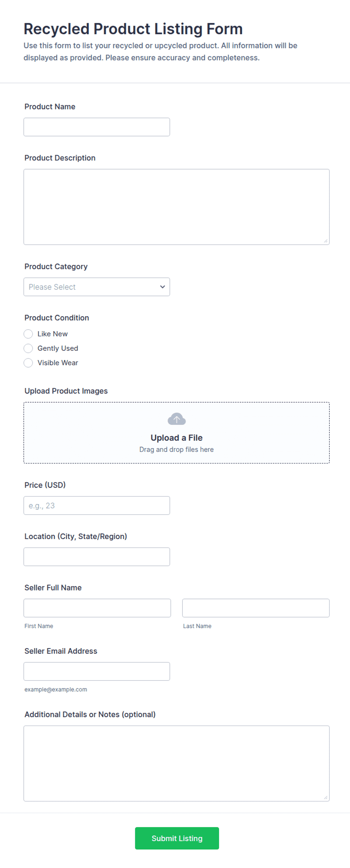The height and width of the screenshot is (868, 350).
Task: Click the seller First Name input
Action: [x=97, y=608]
